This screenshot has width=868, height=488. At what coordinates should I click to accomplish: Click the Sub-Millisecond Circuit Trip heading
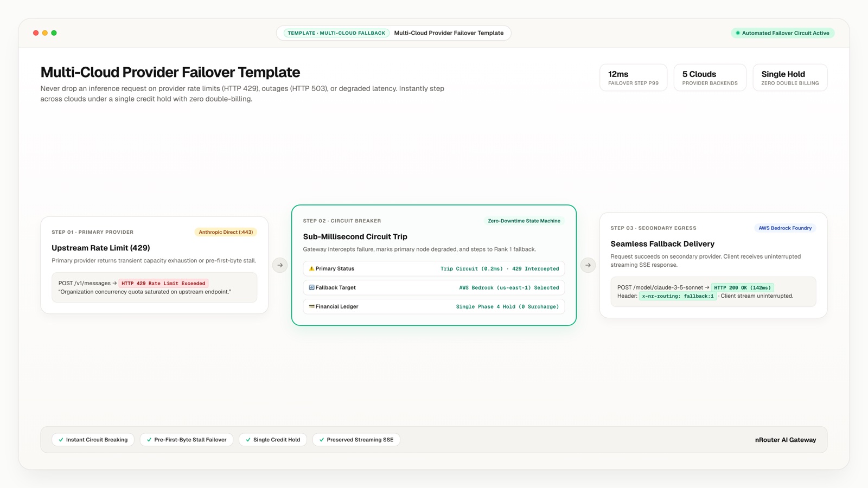click(355, 236)
